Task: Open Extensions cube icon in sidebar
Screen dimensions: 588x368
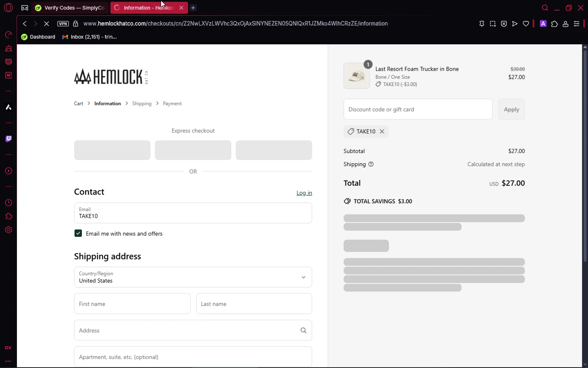Action: [8, 217]
